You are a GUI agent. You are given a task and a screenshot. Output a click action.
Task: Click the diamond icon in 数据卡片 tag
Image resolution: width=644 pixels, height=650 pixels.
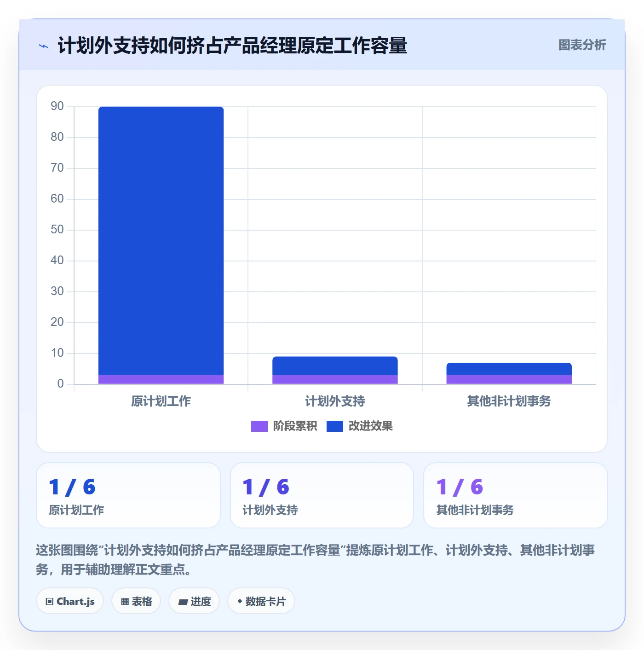click(x=240, y=601)
